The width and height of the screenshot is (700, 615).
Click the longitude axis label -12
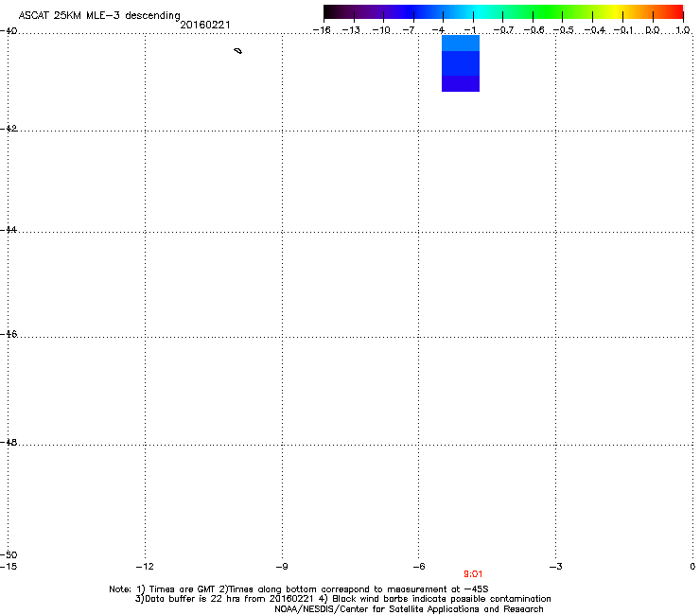click(x=145, y=567)
